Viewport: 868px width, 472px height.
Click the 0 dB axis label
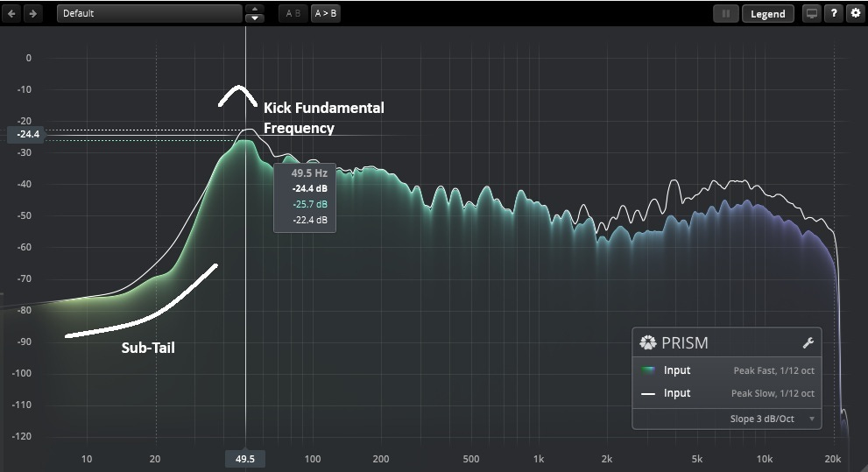(x=29, y=58)
